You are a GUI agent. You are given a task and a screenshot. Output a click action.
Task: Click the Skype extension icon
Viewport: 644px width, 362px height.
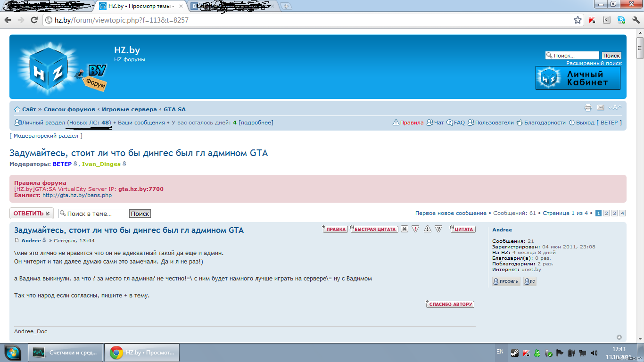click(x=621, y=20)
